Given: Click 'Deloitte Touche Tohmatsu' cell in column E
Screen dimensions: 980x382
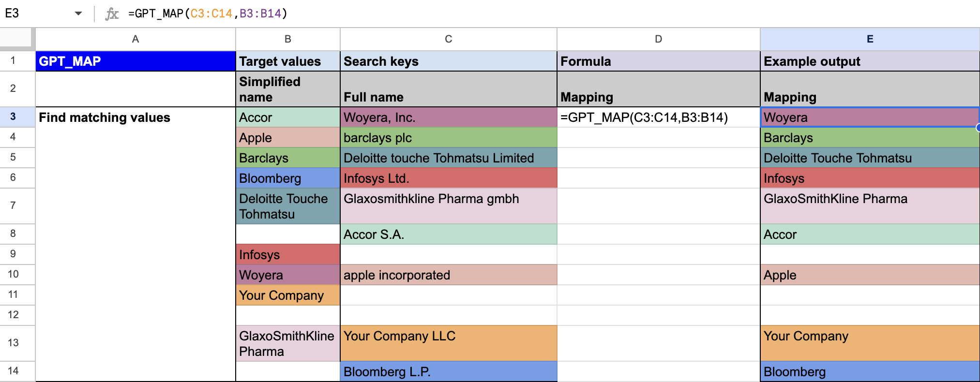Looking at the screenshot, I should (870, 158).
